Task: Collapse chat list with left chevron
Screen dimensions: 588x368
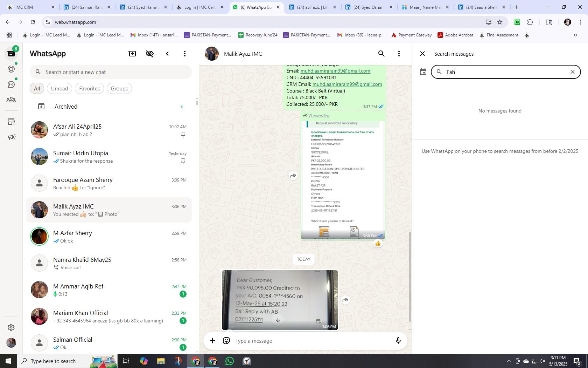Action: pyautogui.click(x=167, y=54)
